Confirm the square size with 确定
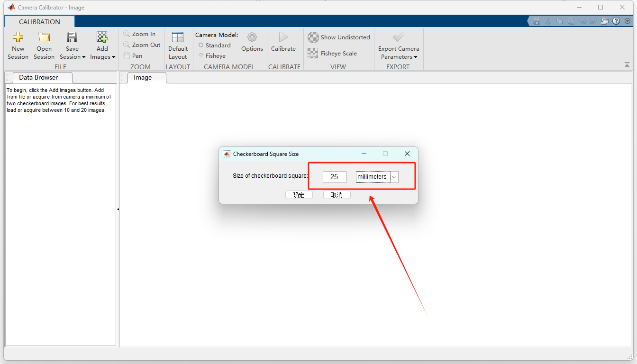 tap(299, 195)
